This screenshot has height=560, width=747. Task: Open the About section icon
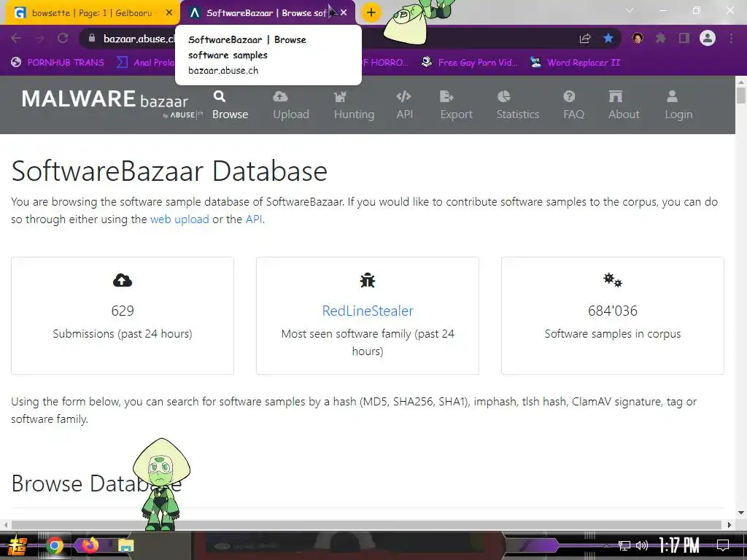[616, 97]
